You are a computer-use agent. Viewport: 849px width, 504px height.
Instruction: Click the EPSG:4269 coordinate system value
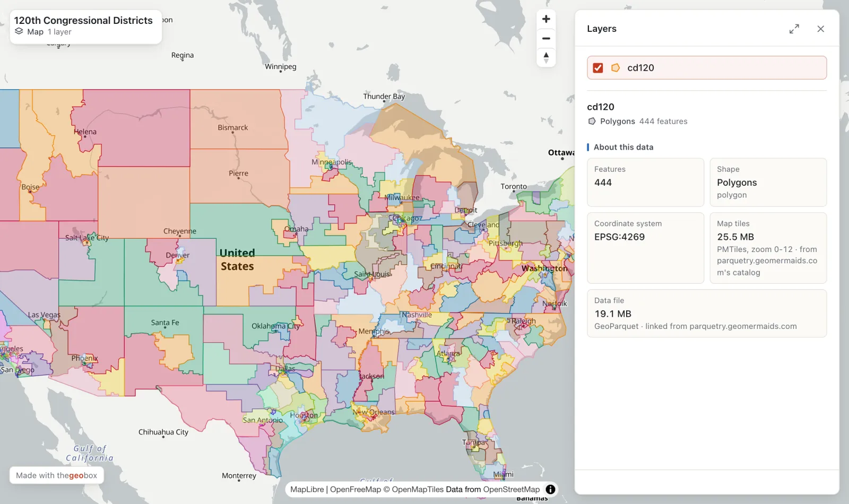(619, 237)
